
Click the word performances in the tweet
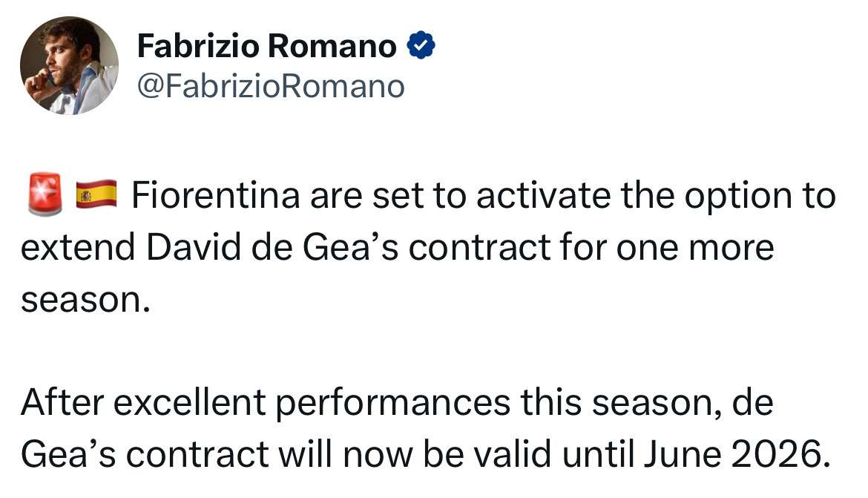[x=392, y=404]
